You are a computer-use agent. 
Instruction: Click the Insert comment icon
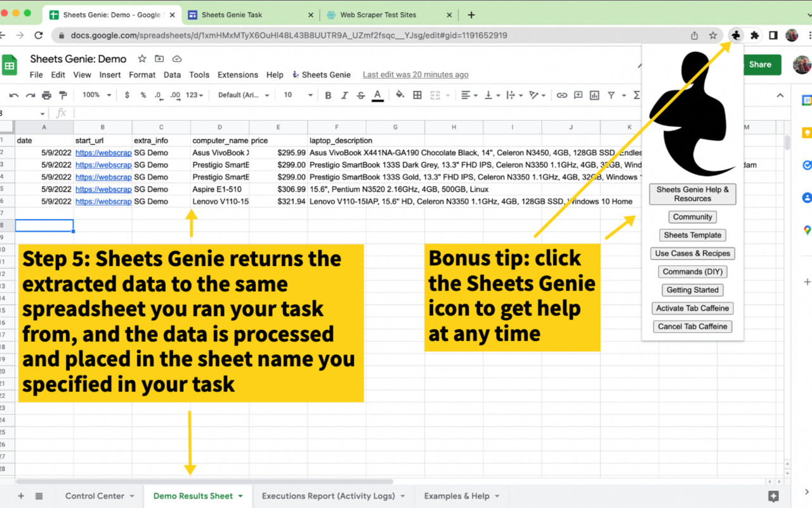(578, 95)
